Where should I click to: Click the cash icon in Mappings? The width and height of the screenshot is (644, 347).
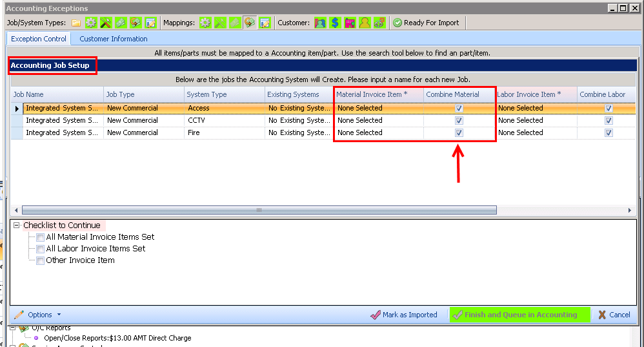(234, 23)
